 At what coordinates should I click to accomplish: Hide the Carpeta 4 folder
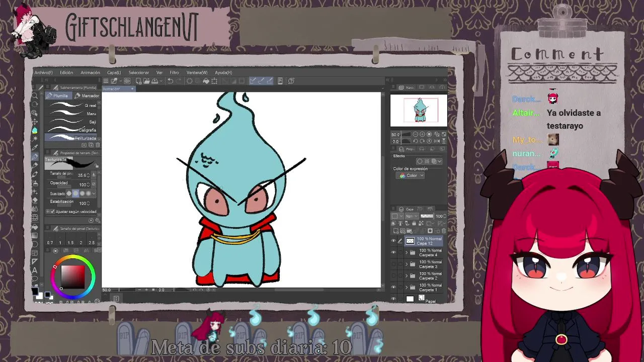(x=393, y=252)
